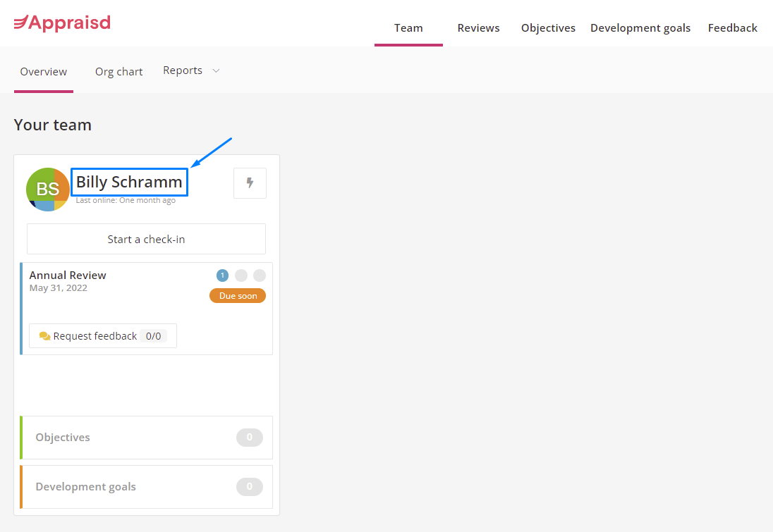
Task: Open the Objectives card row
Action: [147, 438]
